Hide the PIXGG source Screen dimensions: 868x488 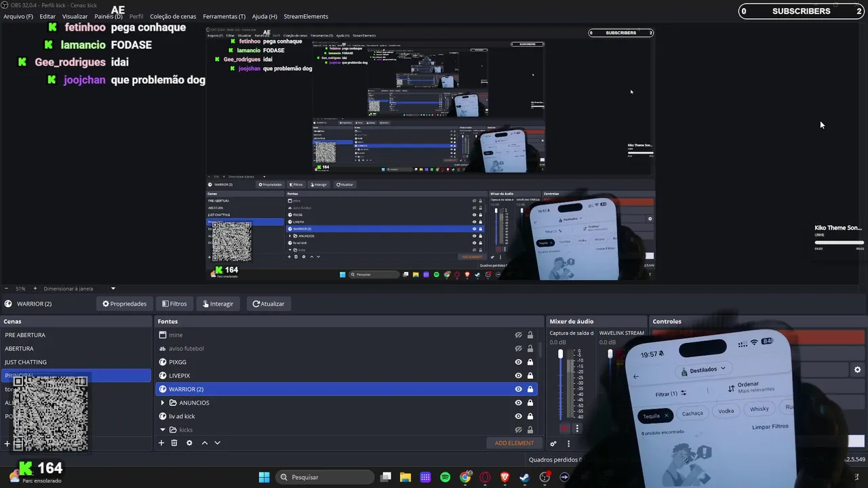point(518,362)
